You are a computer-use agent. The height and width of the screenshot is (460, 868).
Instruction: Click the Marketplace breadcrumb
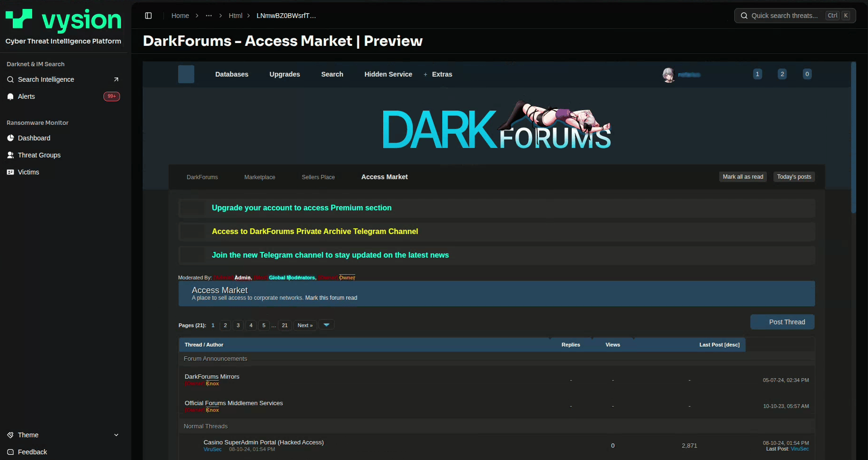pyautogui.click(x=259, y=177)
